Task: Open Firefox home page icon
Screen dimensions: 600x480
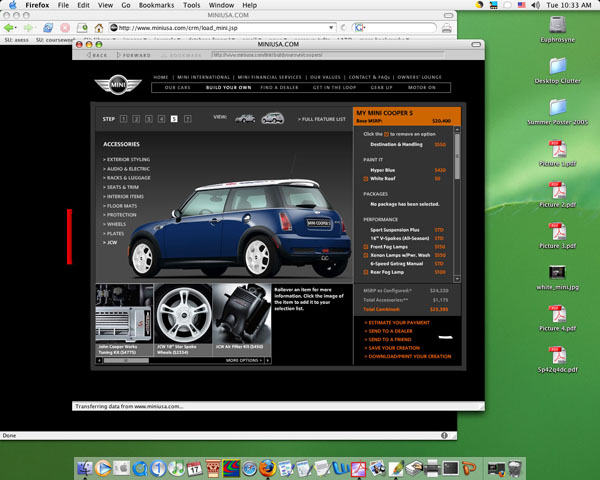Action: [x=99, y=28]
